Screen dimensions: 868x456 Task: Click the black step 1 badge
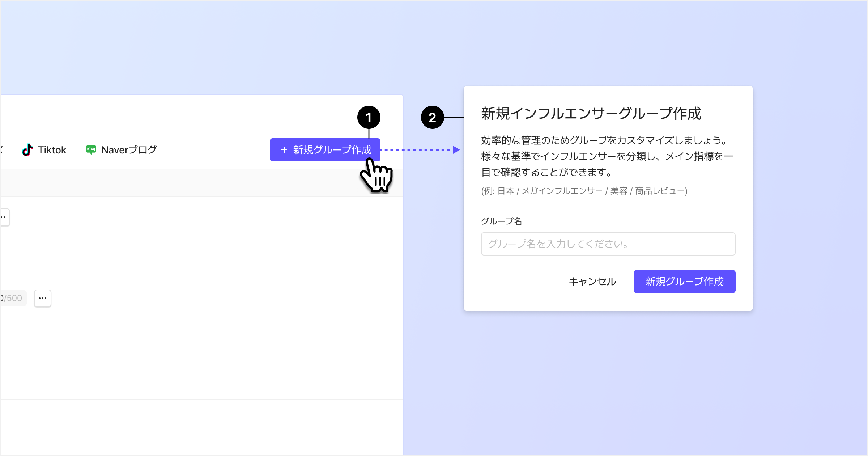coord(369,117)
